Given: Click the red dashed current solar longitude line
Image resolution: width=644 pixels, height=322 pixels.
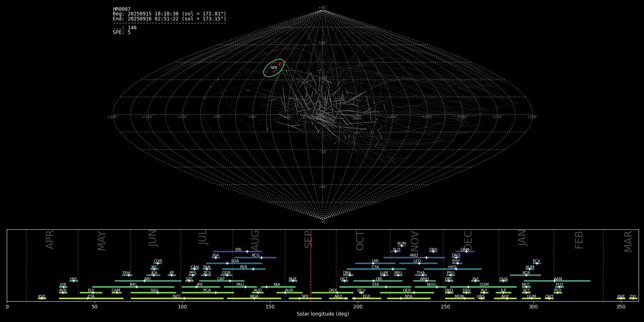Looking at the screenshot, I should click(x=311, y=265).
